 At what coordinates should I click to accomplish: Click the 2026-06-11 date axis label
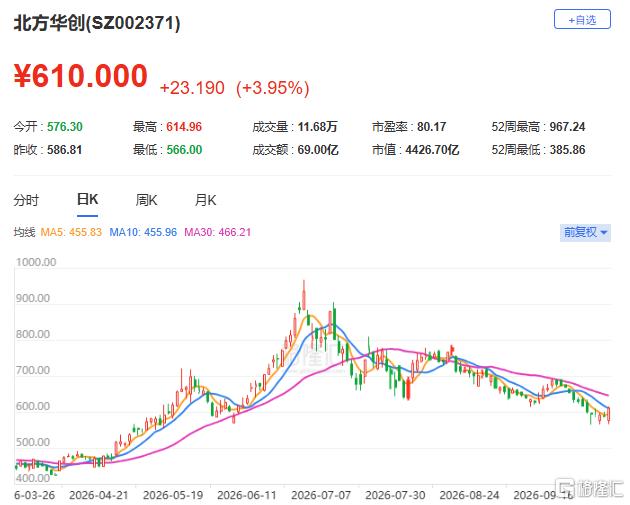point(247,495)
